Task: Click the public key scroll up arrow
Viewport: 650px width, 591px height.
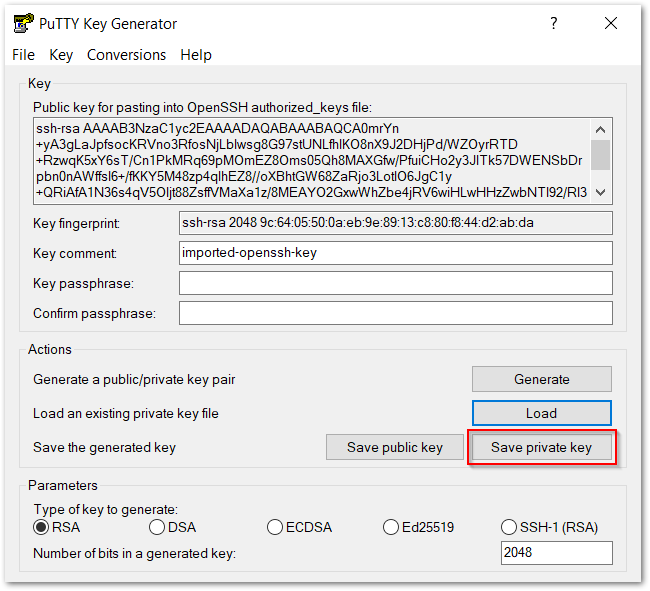Action: pyautogui.click(x=600, y=130)
